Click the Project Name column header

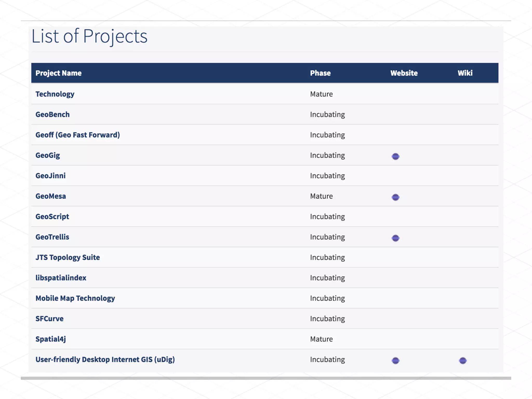[x=58, y=73]
